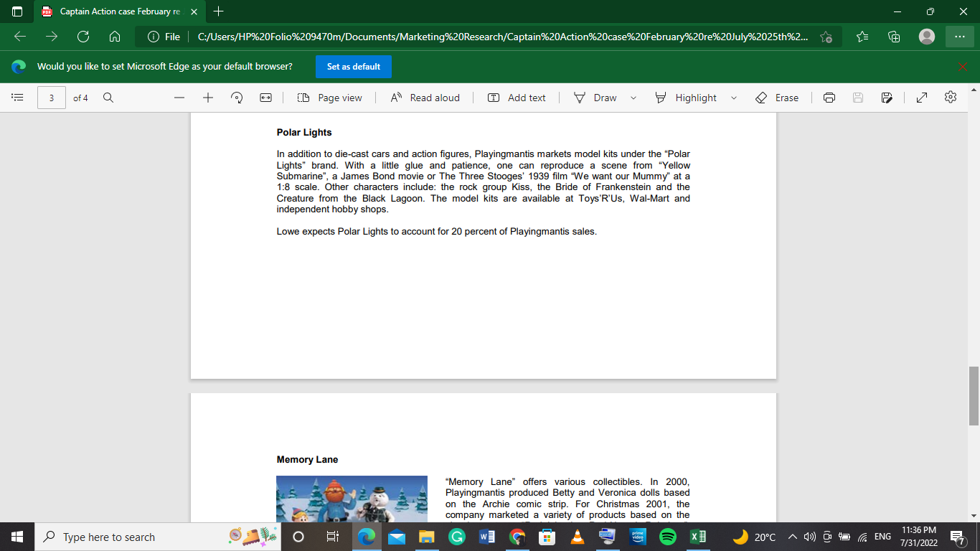Toggle the Erase tool
The height and width of the screenshot is (551, 980).
777,98
